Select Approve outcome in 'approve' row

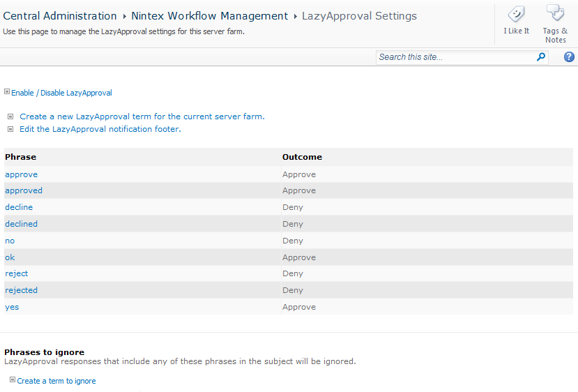(299, 174)
